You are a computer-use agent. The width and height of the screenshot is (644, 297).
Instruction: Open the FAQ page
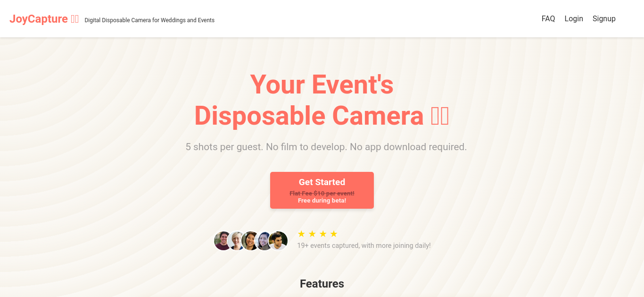click(x=548, y=19)
